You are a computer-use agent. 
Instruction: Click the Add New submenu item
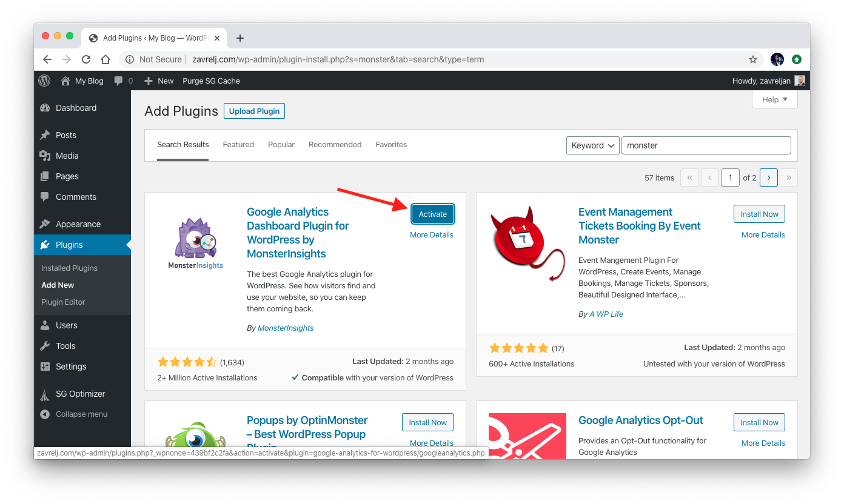click(58, 285)
